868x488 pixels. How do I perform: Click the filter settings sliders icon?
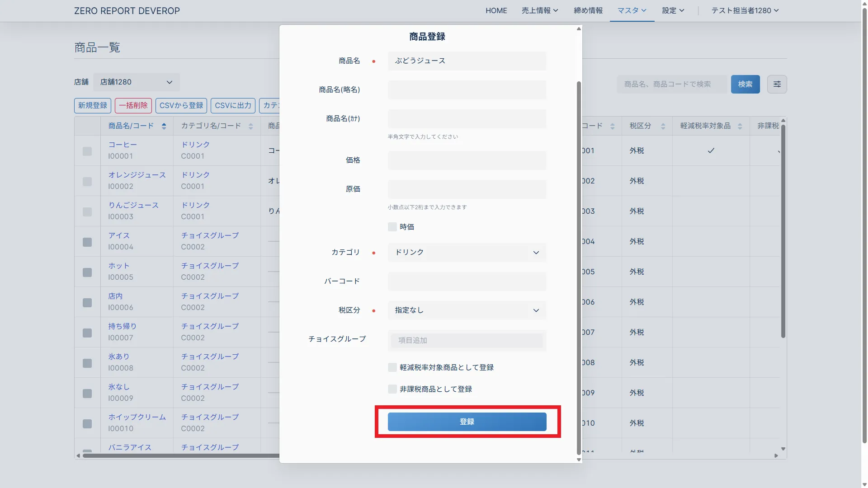[777, 84]
